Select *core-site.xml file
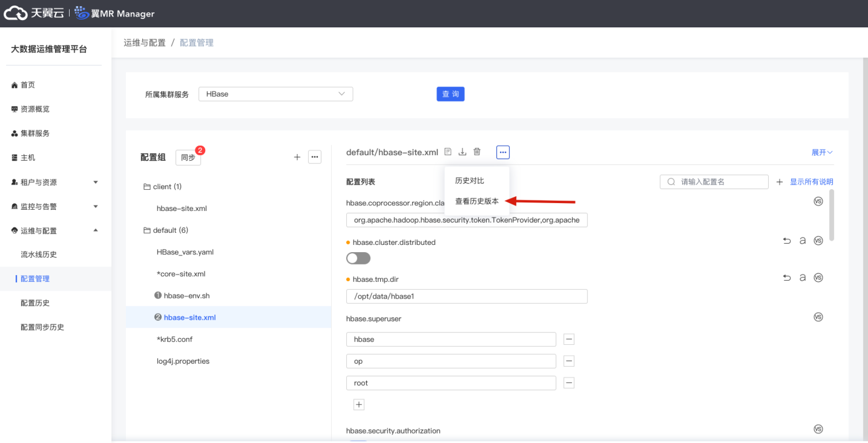The height and width of the screenshot is (443, 868). click(181, 273)
